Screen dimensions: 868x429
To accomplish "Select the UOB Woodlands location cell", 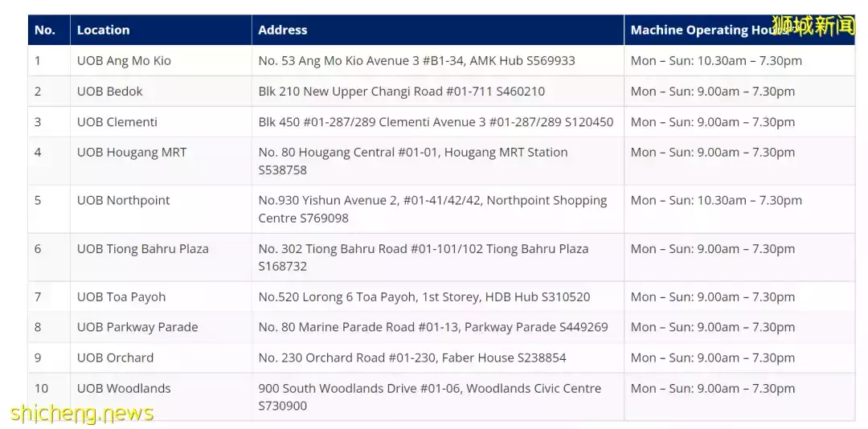I will coord(161,396).
